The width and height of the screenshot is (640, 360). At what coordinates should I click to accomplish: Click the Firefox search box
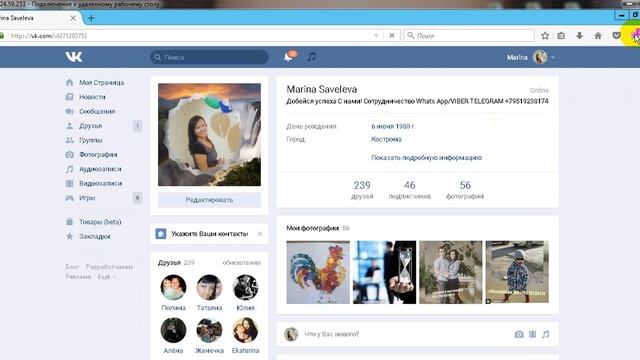(469, 36)
